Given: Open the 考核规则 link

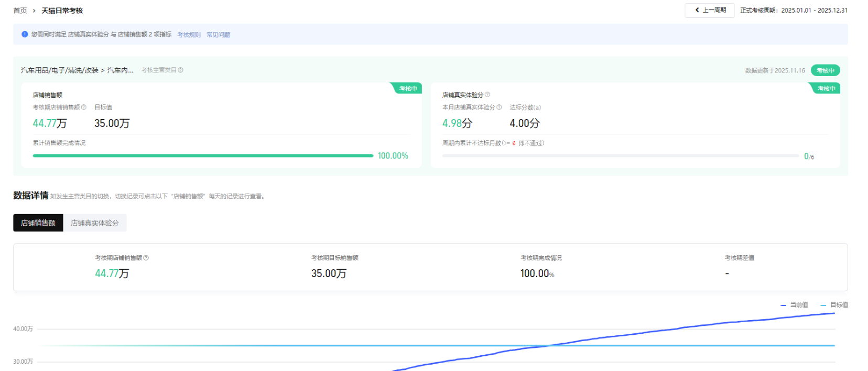Looking at the screenshot, I should (189, 35).
